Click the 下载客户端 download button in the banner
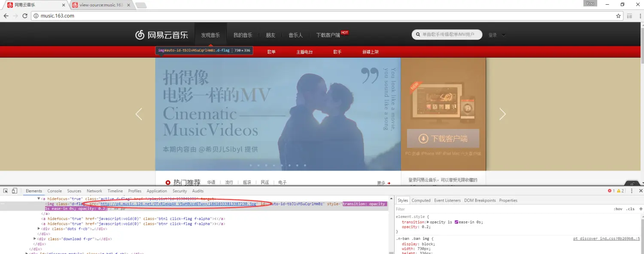 point(443,138)
